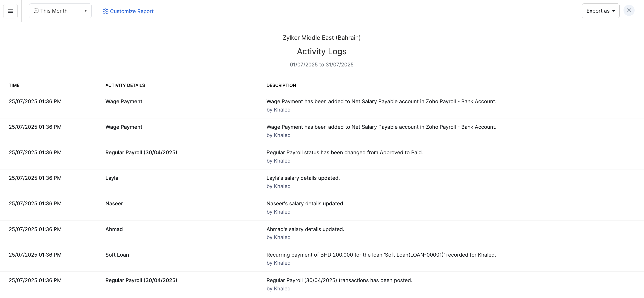644x298 pixels.
Task: Open the Regular Payroll status-changed entry
Action: point(141,152)
